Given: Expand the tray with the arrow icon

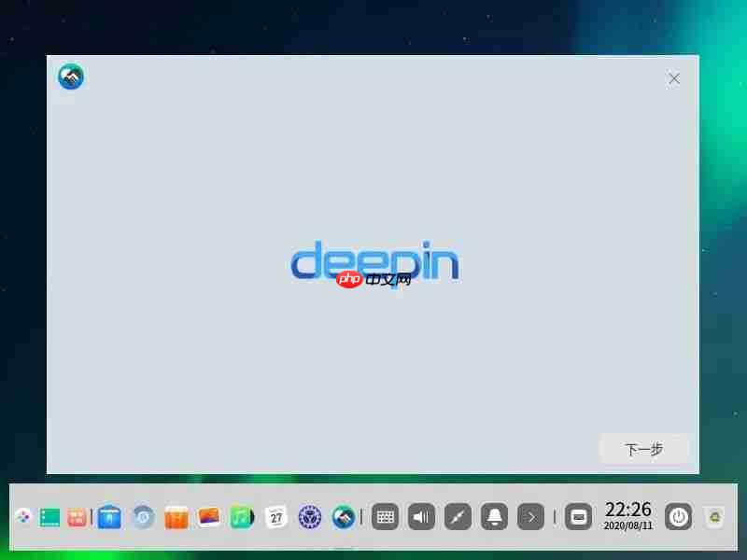Looking at the screenshot, I should 530,517.
